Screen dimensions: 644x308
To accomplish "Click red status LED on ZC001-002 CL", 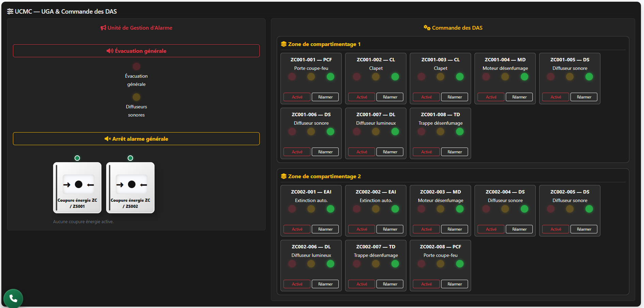I will click(x=357, y=77).
